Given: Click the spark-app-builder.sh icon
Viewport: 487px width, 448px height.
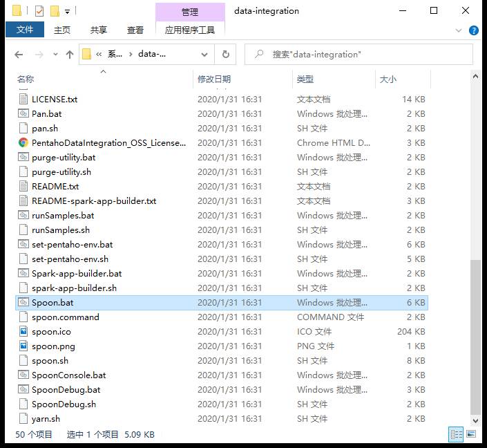Looking at the screenshot, I should 23,288.
